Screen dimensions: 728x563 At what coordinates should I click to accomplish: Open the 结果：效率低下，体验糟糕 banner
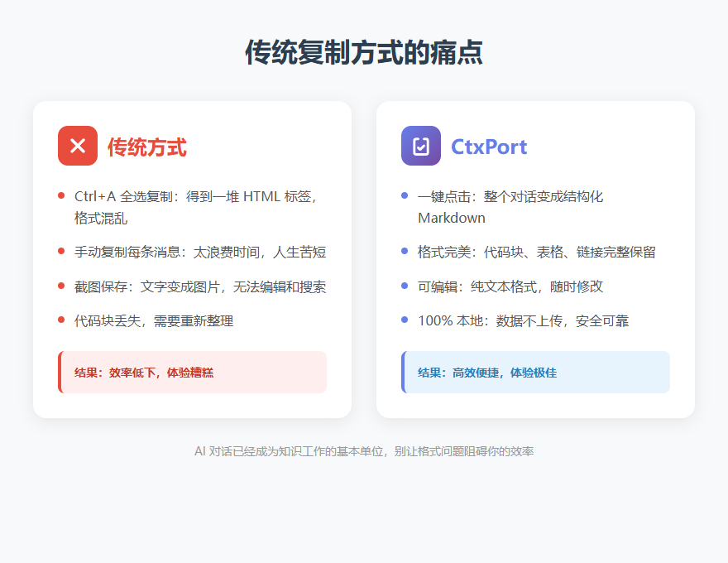[192, 372]
